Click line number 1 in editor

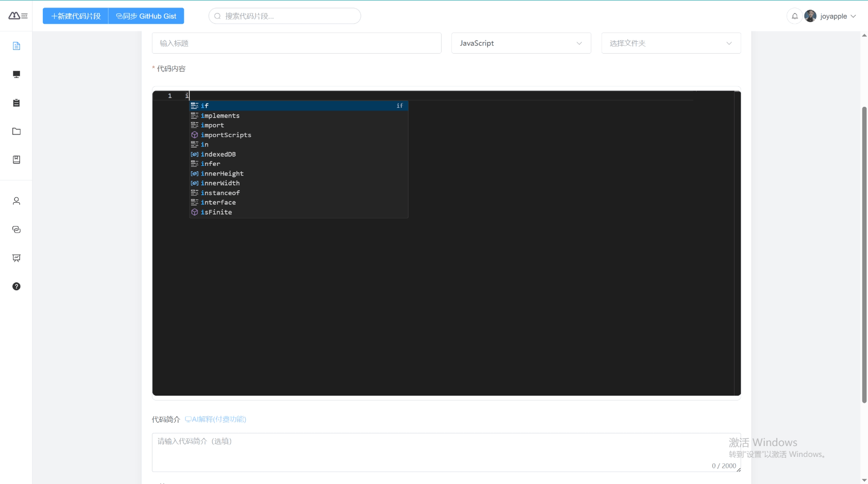(170, 96)
